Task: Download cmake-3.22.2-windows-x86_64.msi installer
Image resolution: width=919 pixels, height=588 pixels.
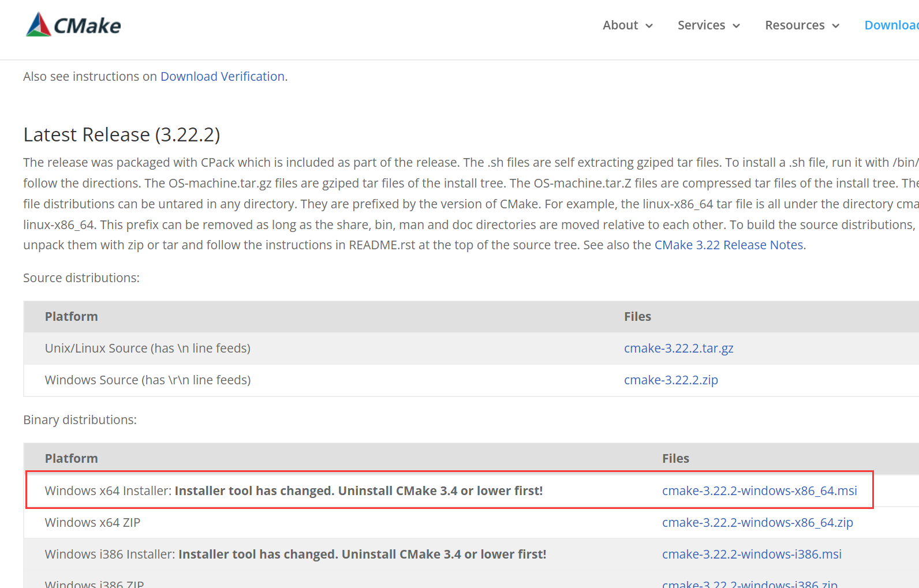Action: (x=759, y=491)
